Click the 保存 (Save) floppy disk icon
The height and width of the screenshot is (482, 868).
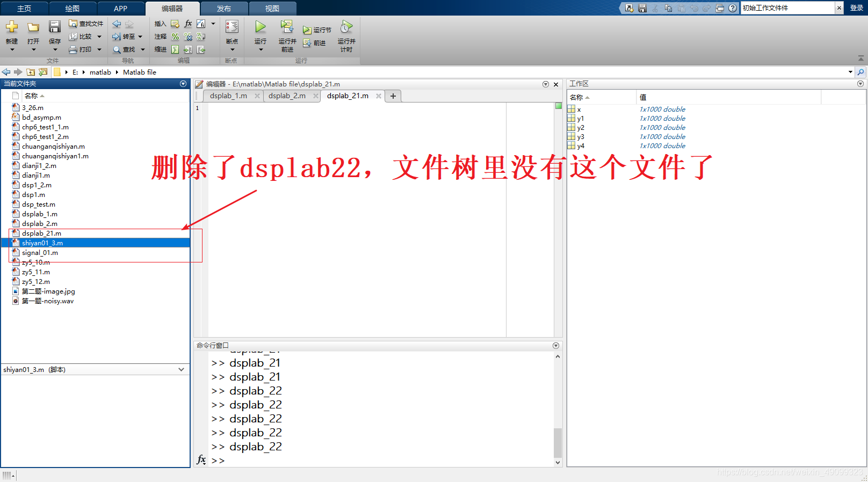[x=55, y=27]
